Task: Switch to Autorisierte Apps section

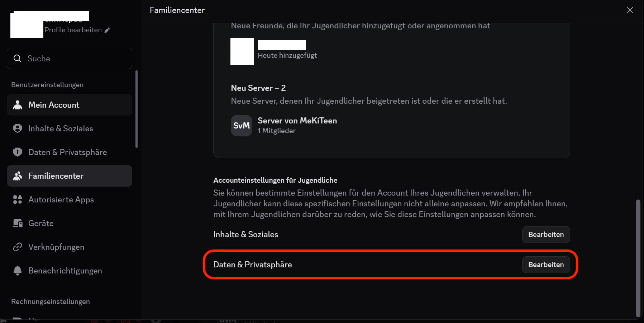Action: click(x=61, y=200)
